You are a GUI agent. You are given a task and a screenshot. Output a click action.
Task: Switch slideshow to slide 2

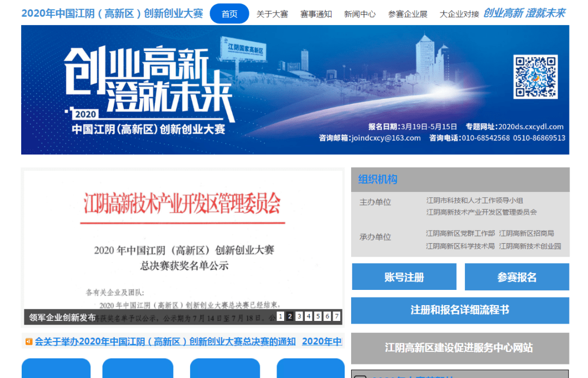tap(290, 316)
